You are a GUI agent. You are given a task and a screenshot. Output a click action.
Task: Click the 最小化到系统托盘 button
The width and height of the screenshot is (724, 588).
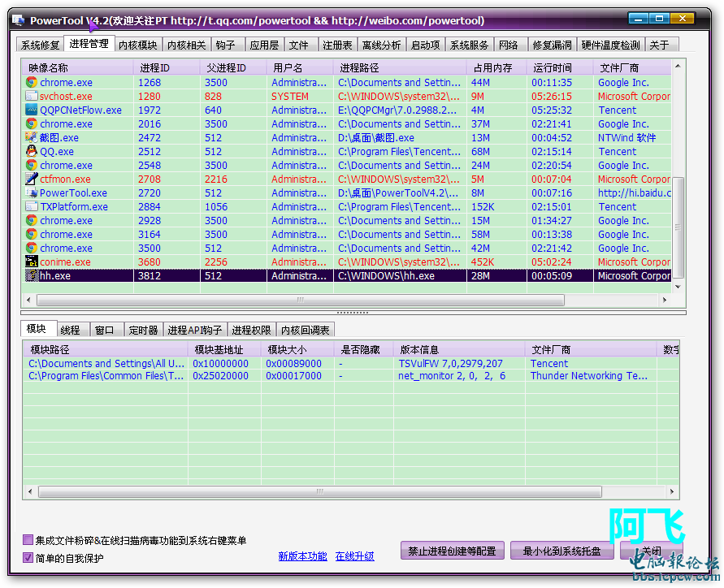562,551
